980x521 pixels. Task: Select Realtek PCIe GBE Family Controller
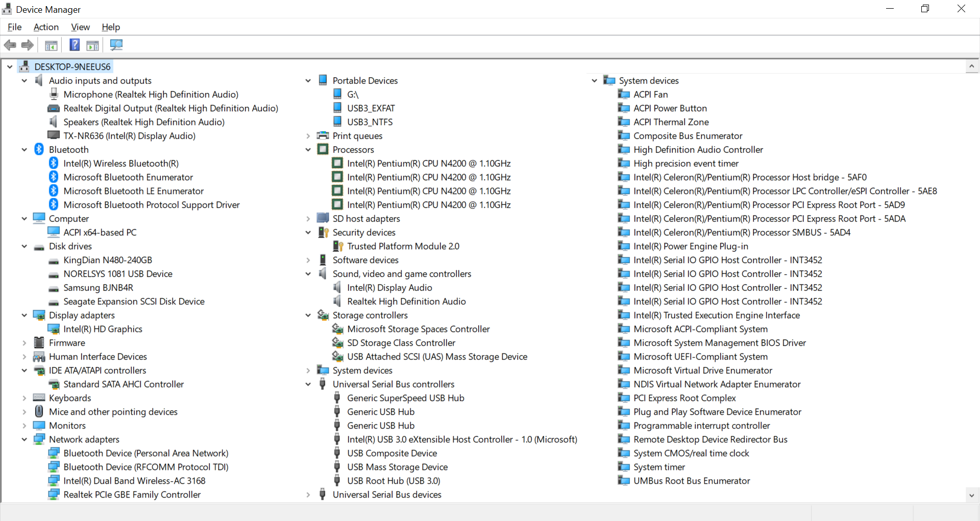coord(132,494)
